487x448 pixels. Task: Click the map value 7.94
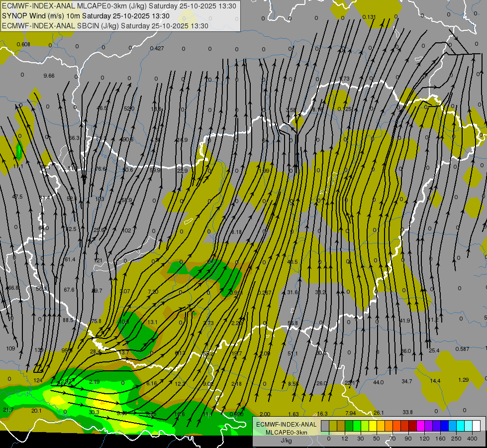click(351, 413)
